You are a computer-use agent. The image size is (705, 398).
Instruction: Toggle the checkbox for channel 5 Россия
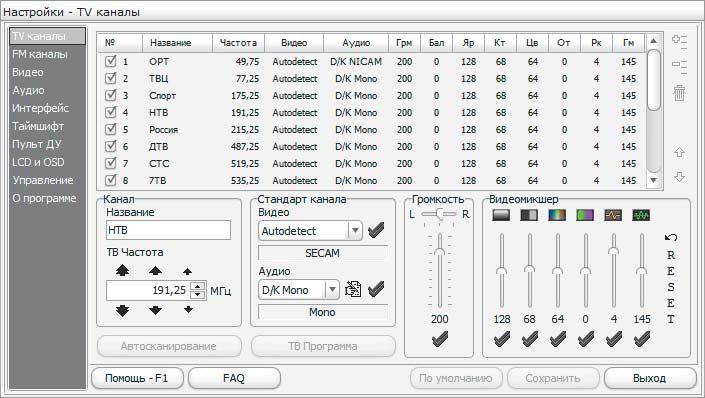pyautogui.click(x=111, y=129)
